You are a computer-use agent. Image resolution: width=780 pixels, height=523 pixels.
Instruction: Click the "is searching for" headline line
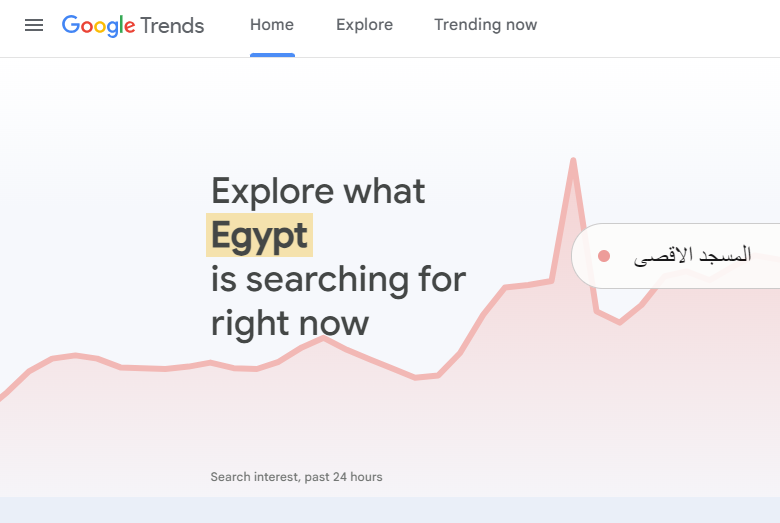[x=338, y=279]
